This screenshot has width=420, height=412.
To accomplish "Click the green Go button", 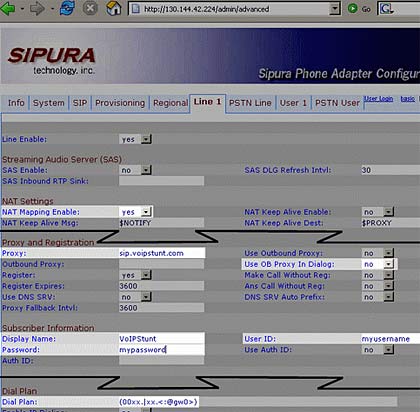I will pos(359,9).
